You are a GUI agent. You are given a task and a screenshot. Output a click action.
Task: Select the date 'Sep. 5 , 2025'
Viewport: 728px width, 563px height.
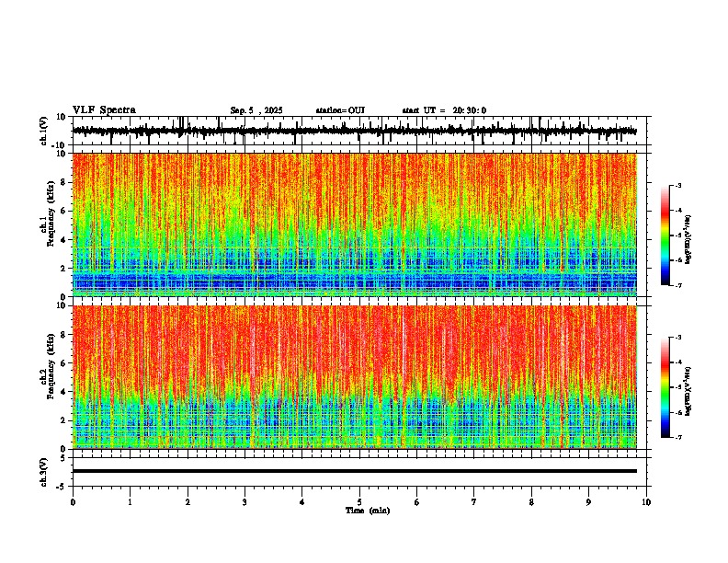pos(256,110)
